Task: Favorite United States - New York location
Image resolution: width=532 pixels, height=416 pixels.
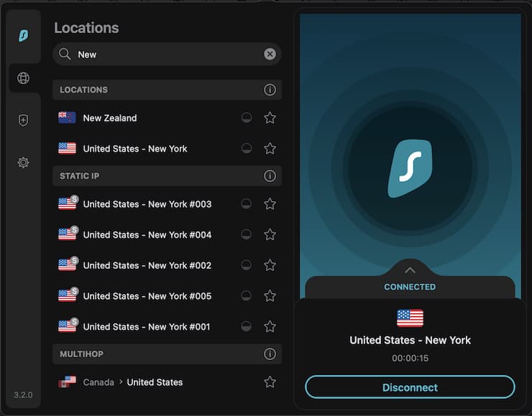Action: (270, 149)
